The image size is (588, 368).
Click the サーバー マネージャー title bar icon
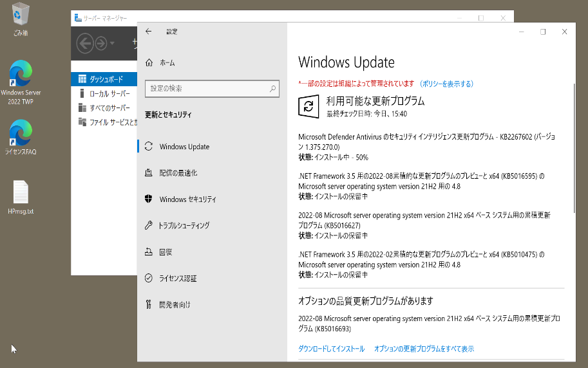point(78,18)
